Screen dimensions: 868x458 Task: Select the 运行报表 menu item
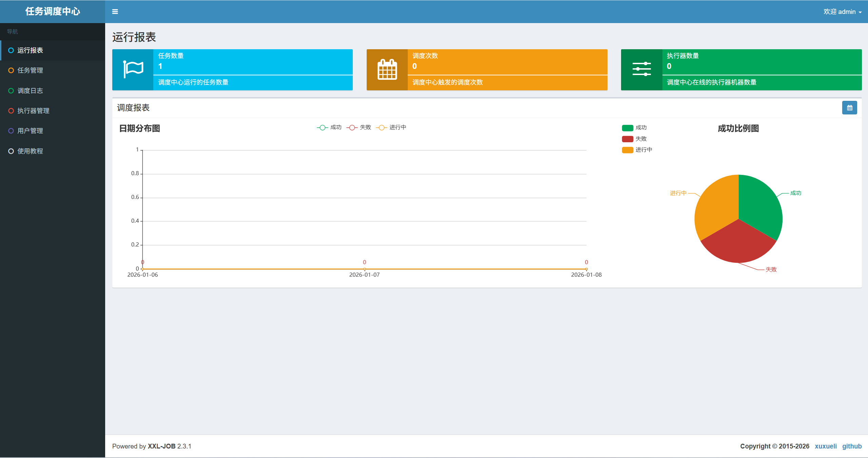(x=30, y=50)
